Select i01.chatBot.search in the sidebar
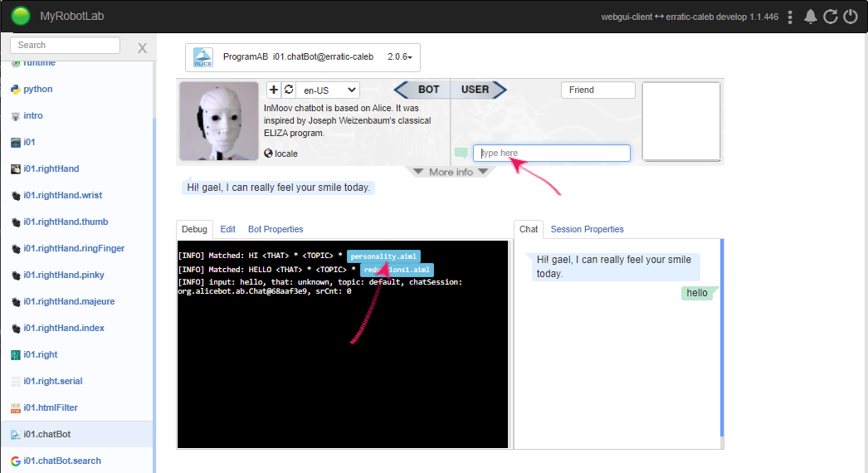Image resolution: width=868 pixels, height=473 pixels. (62, 461)
